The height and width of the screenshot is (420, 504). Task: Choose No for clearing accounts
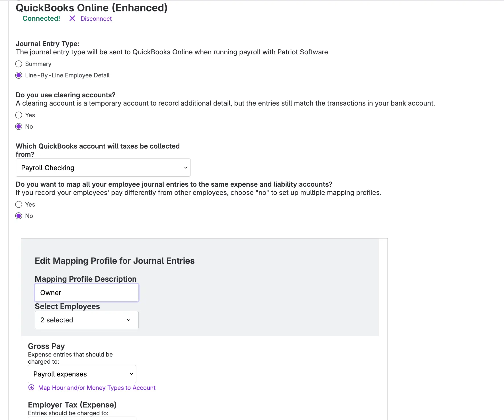pos(19,127)
